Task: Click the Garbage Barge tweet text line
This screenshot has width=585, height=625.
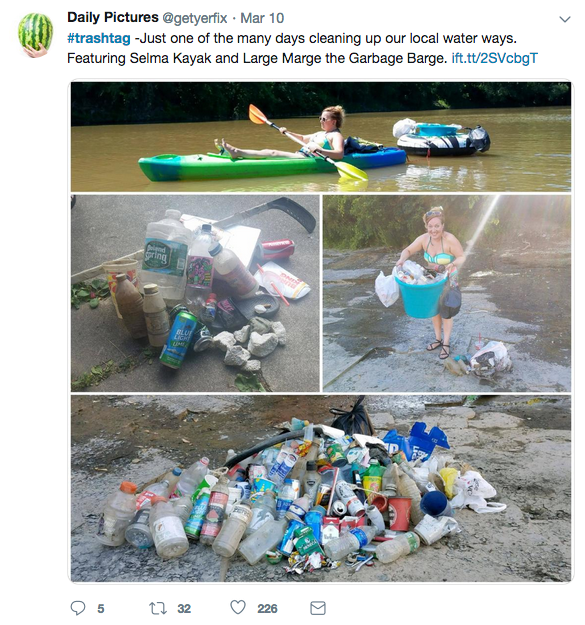Action: [x=257, y=58]
